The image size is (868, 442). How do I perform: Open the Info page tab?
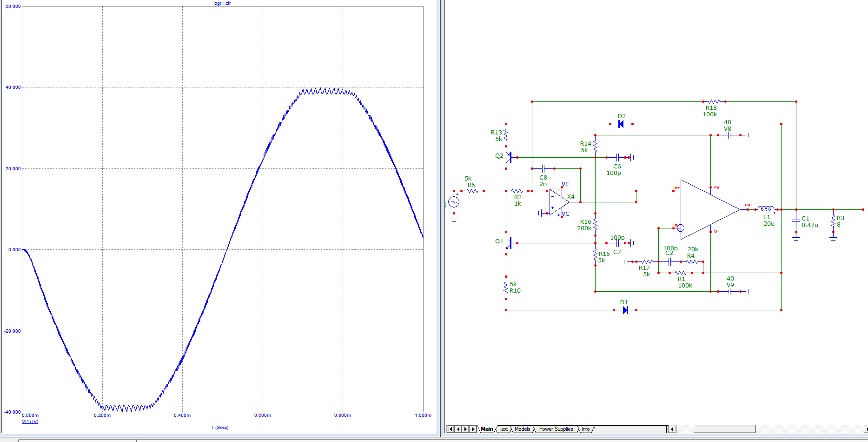pos(585,429)
